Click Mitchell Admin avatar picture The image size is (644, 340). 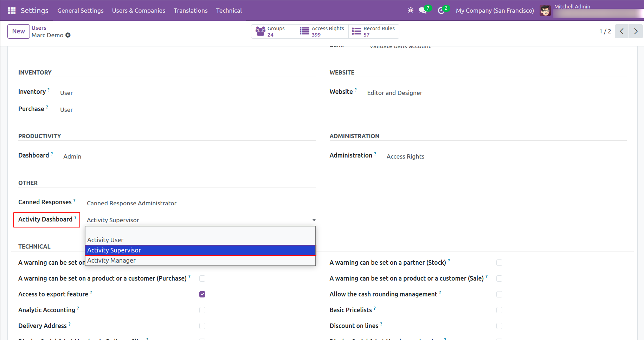(x=545, y=11)
